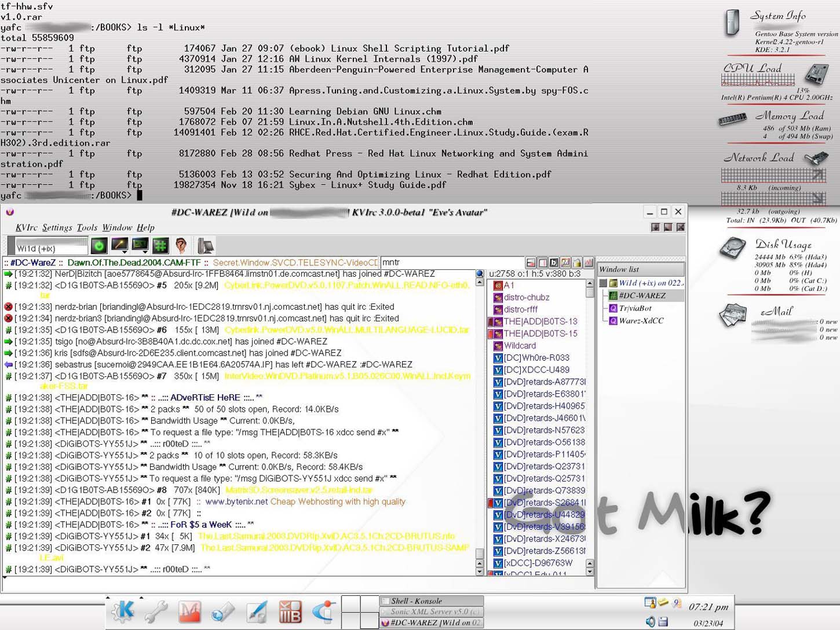Launch the red M mail icon in panel
The image size is (840, 630).
189,612
